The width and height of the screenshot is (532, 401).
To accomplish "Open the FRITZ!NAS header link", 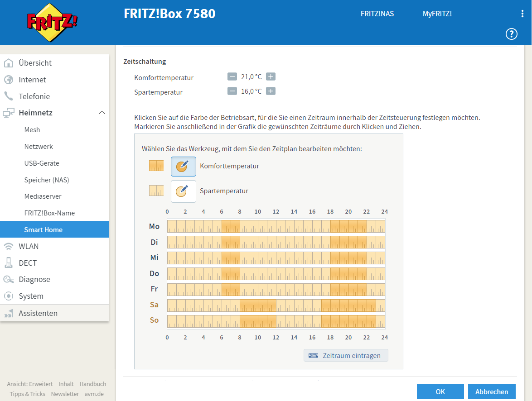I will pyautogui.click(x=377, y=14).
